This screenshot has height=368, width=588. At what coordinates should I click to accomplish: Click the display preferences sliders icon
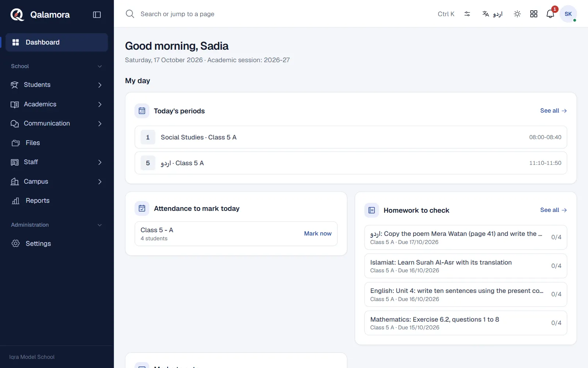pyautogui.click(x=467, y=14)
